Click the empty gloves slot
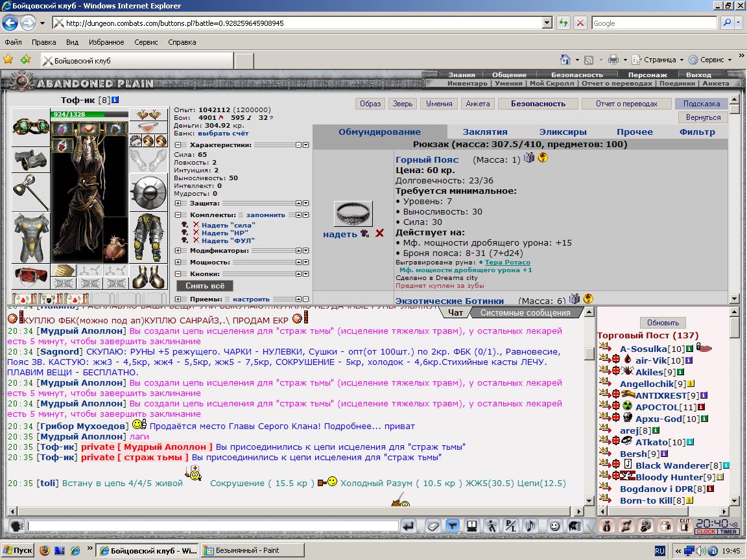747x560 pixels. click(x=148, y=161)
